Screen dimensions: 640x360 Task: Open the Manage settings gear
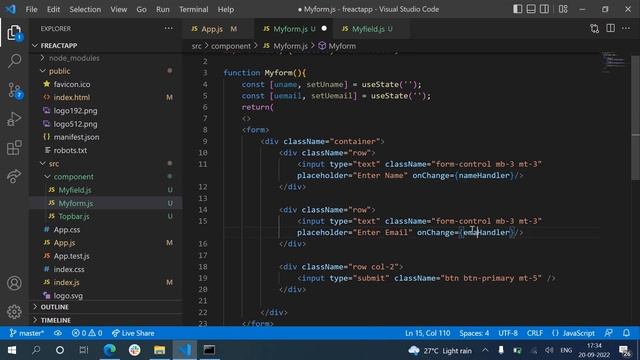point(14,311)
